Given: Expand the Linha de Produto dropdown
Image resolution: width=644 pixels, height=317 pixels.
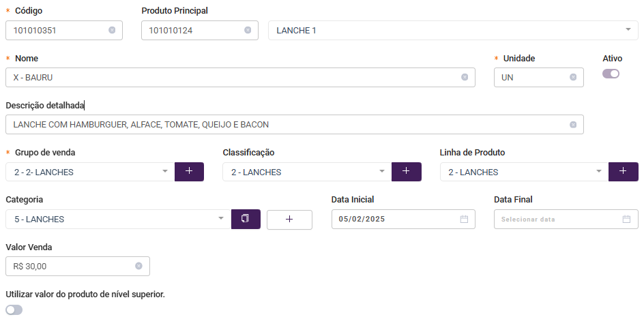Looking at the screenshot, I should pos(524,172).
